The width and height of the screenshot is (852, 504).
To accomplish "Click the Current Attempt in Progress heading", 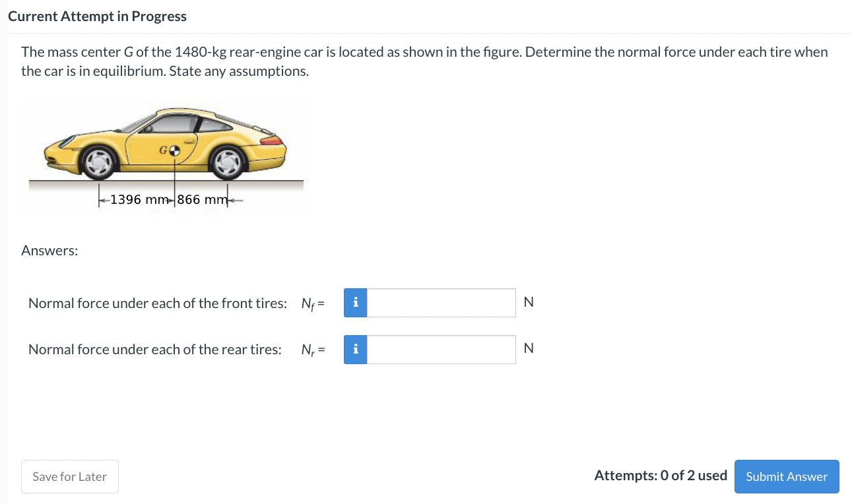I will point(96,16).
